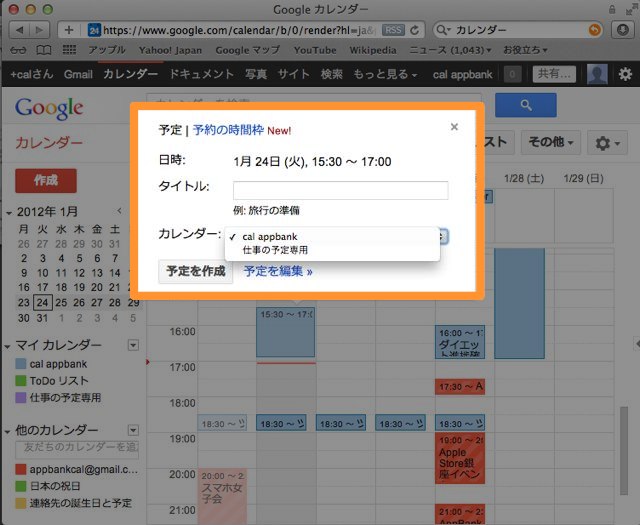The height and width of the screenshot is (525, 640).
Task: Open the Yahoo! Japan bookmark
Action: [170, 50]
